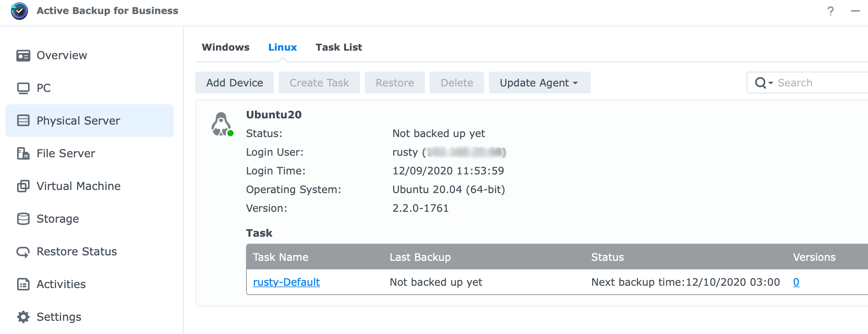Open the Activities label

click(x=61, y=284)
